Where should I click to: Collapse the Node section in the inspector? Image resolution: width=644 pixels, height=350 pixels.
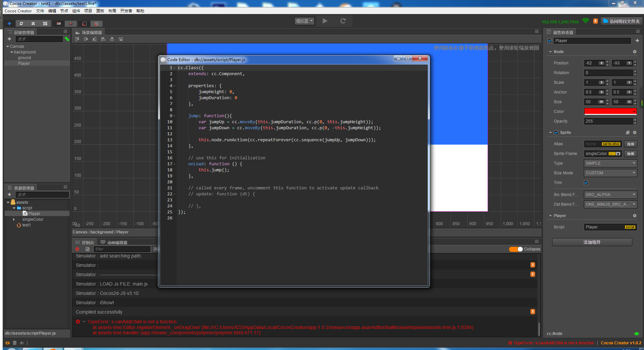click(x=550, y=52)
